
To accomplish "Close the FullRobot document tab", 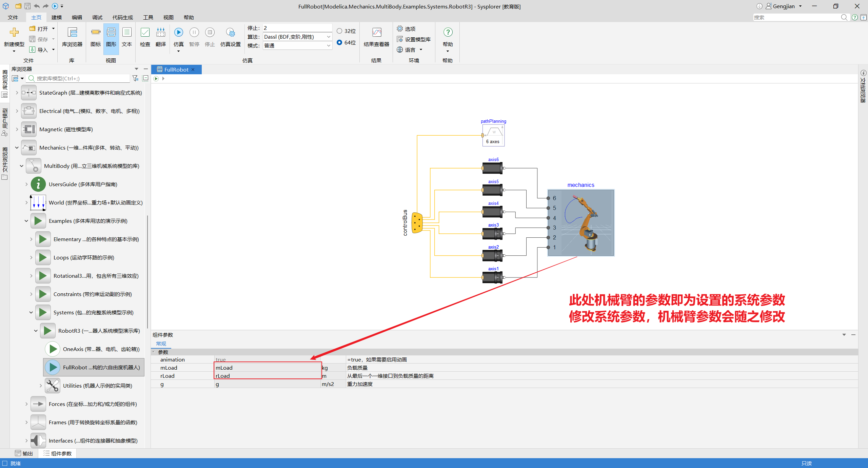I will click(193, 70).
